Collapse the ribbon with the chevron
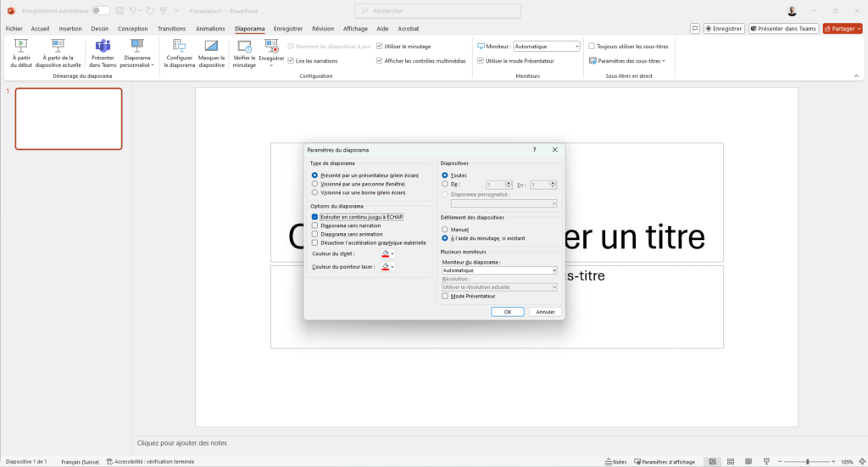Viewport: 868px width, 467px height. (856, 75)
